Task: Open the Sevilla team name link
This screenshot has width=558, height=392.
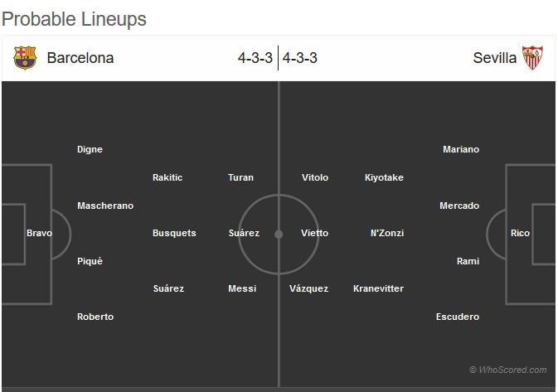Action: (x=494, y=58)
